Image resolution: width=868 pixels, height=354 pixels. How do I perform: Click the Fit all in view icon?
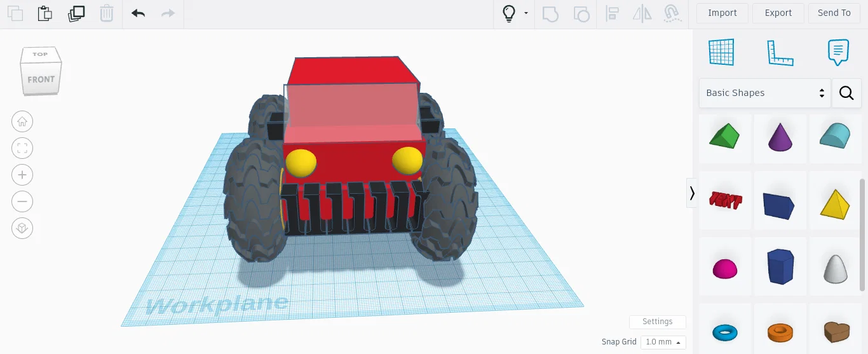point(22,148)
